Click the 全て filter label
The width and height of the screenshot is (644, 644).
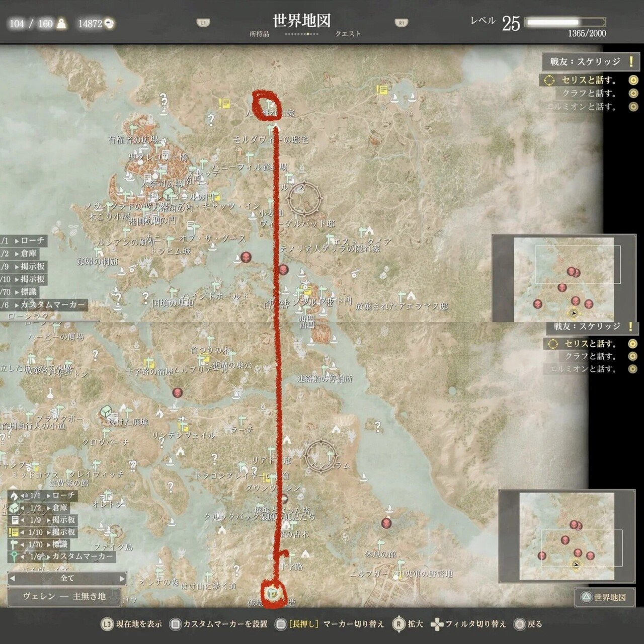pyautogui.click(x=67, y=579)
